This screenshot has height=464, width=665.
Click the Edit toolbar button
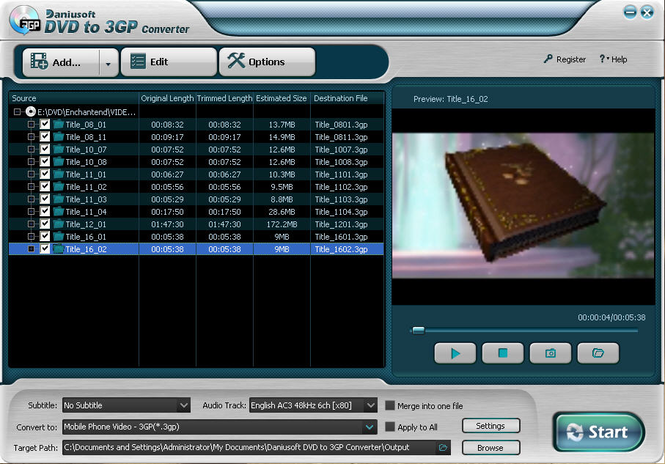point(169,62)
